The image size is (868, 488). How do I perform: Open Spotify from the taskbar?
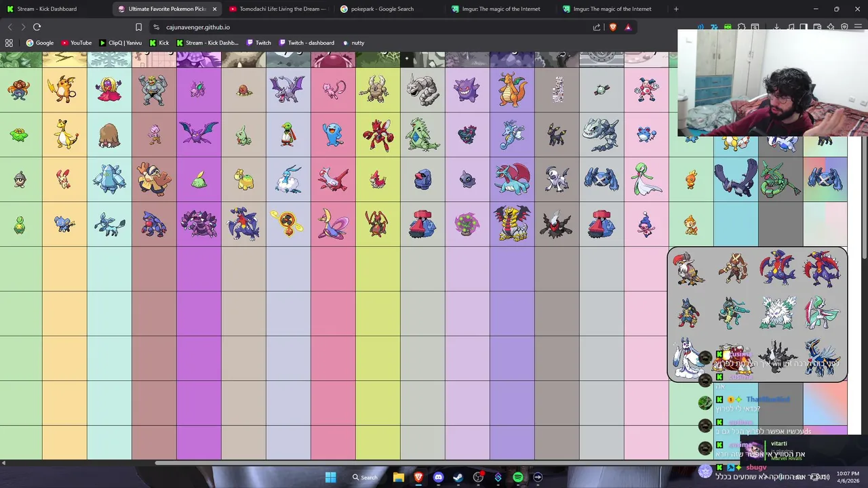click(x=518, y=477)
